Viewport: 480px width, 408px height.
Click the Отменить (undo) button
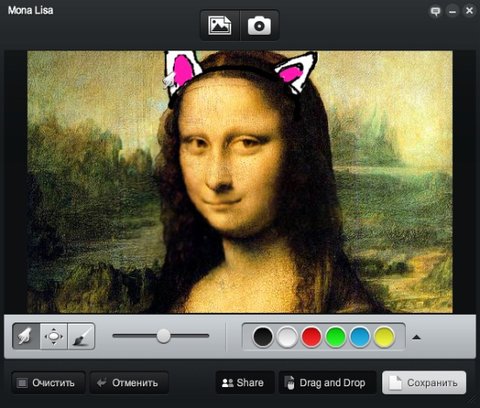click(x=129, y=383)
